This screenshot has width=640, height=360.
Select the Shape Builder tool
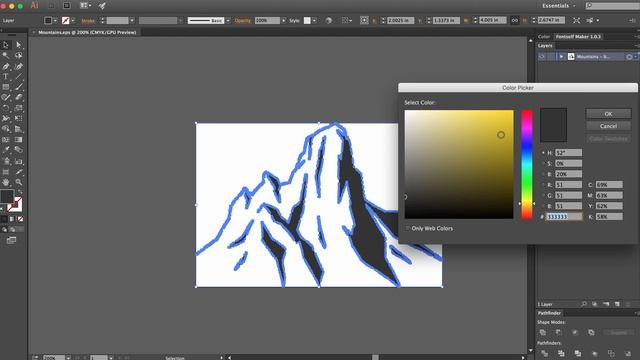(6, 129)
